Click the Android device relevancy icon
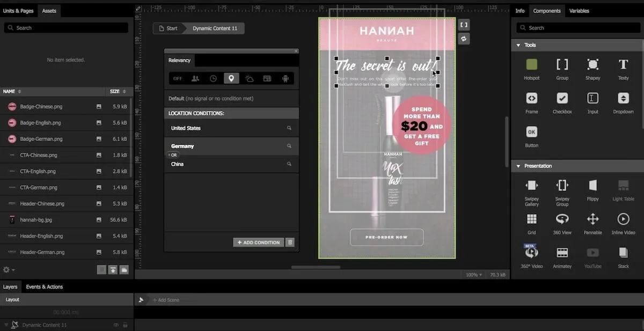644x331 pixels. point(285,78)
